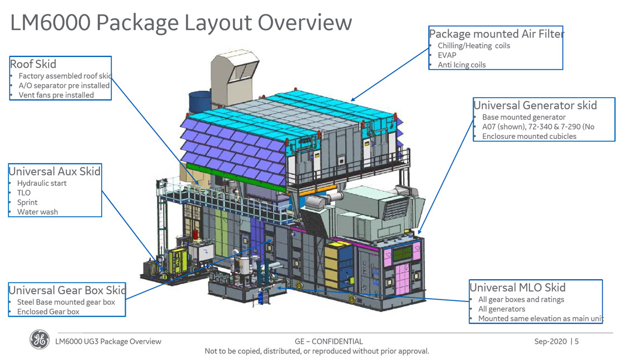Click the 'LM6000 UG3 Package Overview' footer text
Viewport: 620px width, 364px height.
[x=108, y=342]
